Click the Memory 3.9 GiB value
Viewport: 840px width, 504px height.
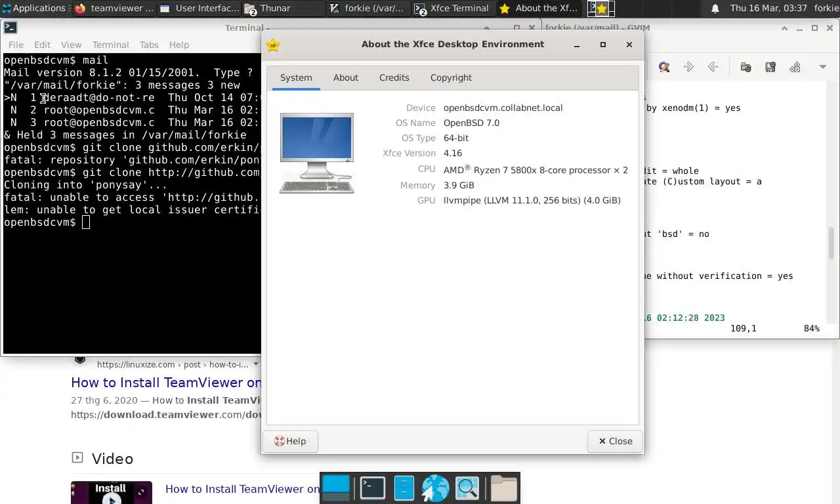(459, 185)
